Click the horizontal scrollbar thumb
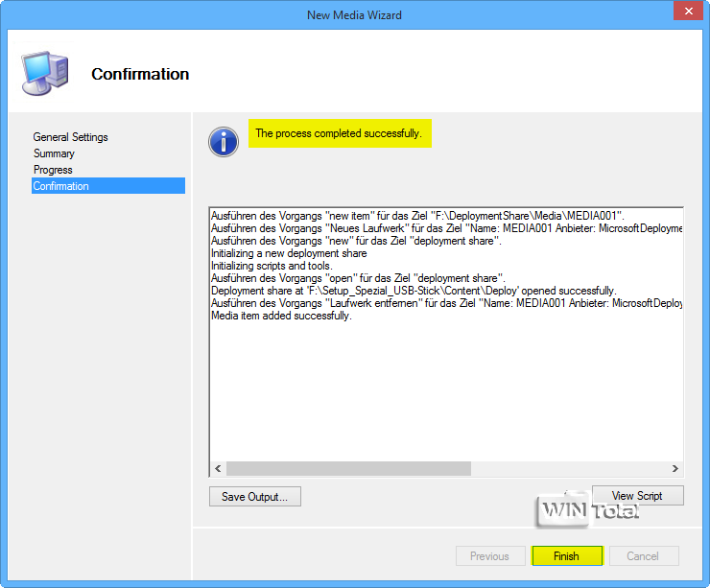Screen dimensions: 710x588 click(348, 468)
